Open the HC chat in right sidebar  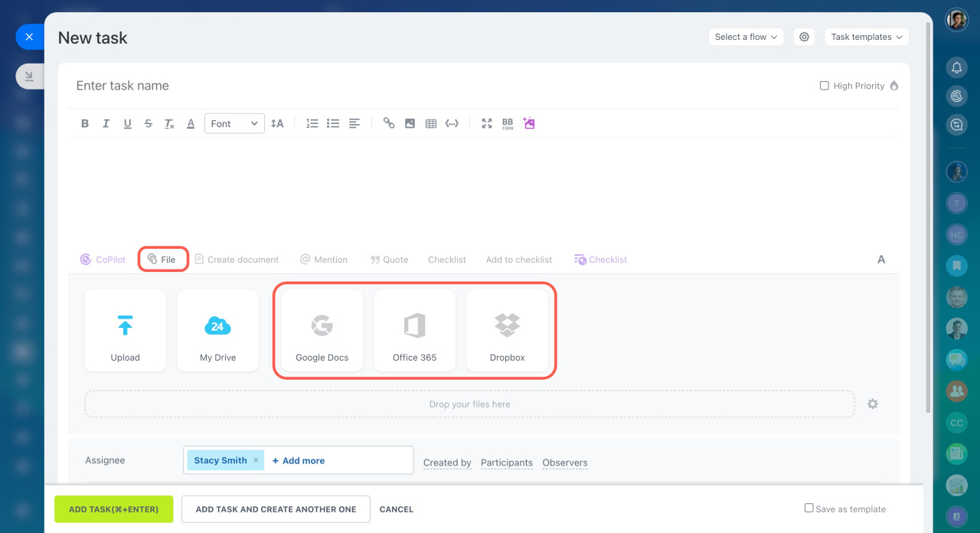point(957,235)
